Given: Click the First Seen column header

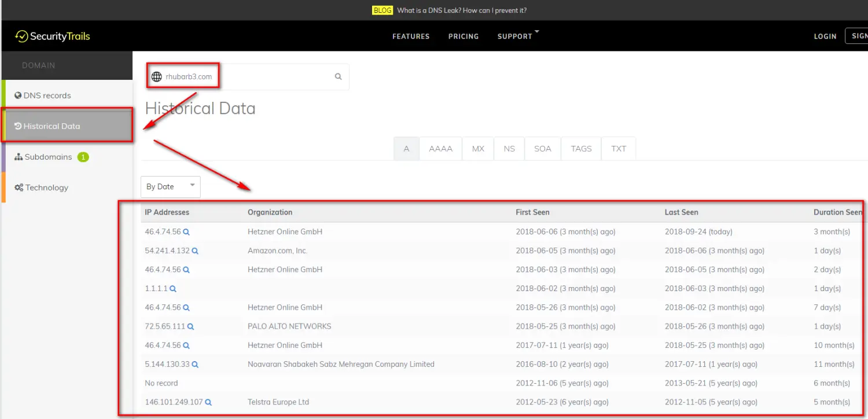Looking at the screenshot, I should (x=533, y=212).
